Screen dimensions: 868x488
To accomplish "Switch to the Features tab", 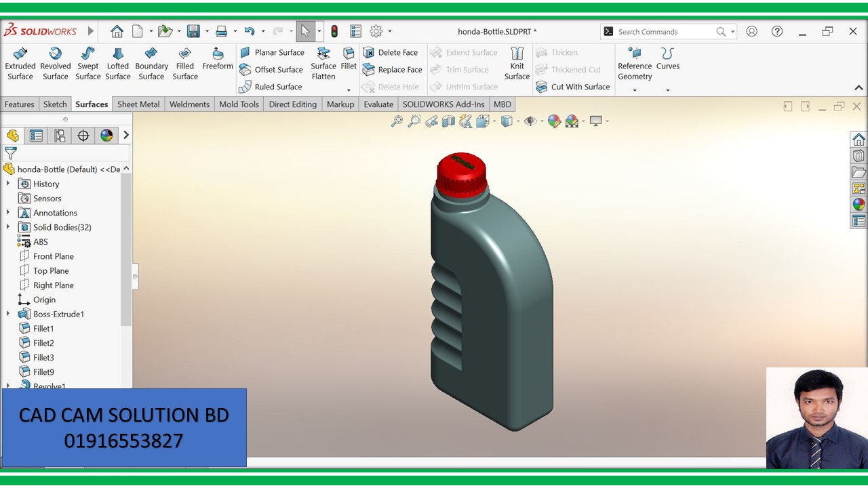I will 19,104.
